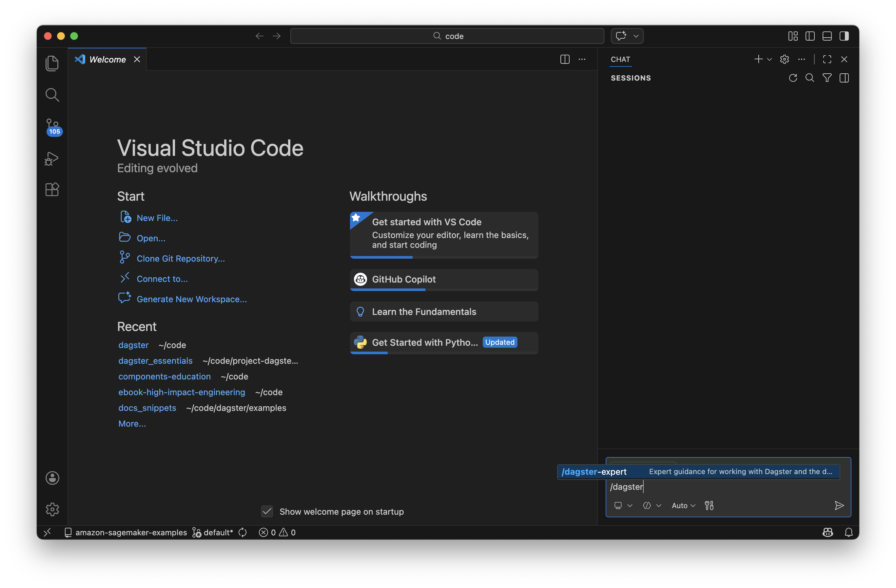Open the Accounts icon in the activity bar
This screenshot has width=896, height=588.
pos(52,478)
